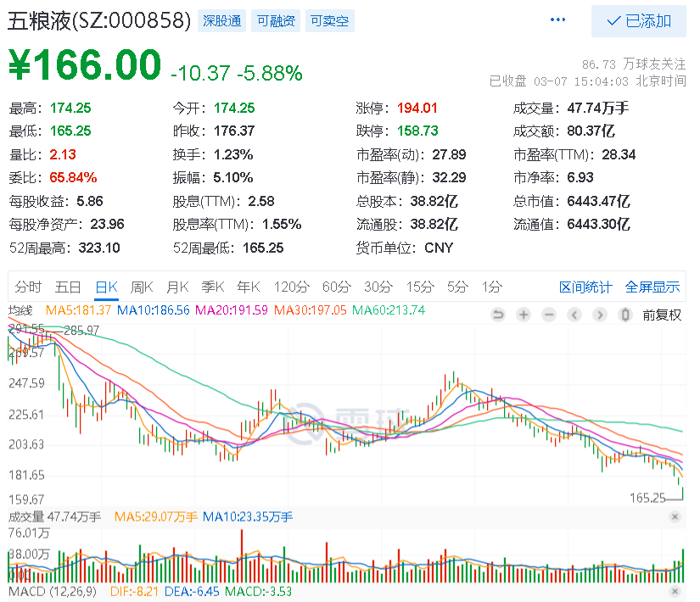Select the 月K monthly tab
This screenshot has width=700, height=602.
(177, 287)
